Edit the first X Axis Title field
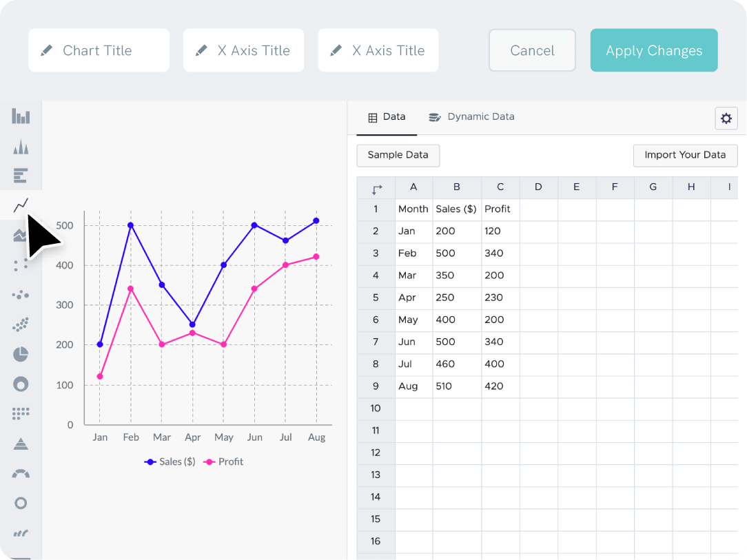Viewport: 747px width, 560px height. [x=243, y=50]
